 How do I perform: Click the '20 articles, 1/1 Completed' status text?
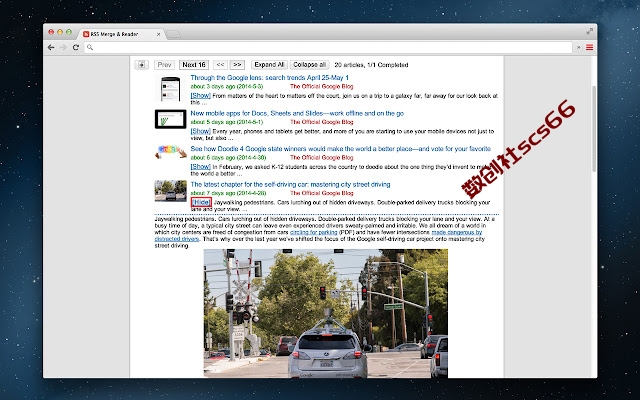[x=371, y=64]
